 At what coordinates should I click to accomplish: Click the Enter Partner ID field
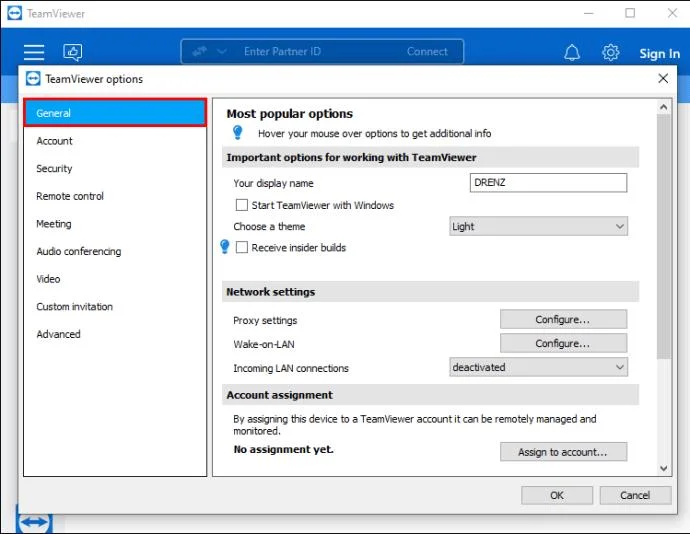click(282, 52)
